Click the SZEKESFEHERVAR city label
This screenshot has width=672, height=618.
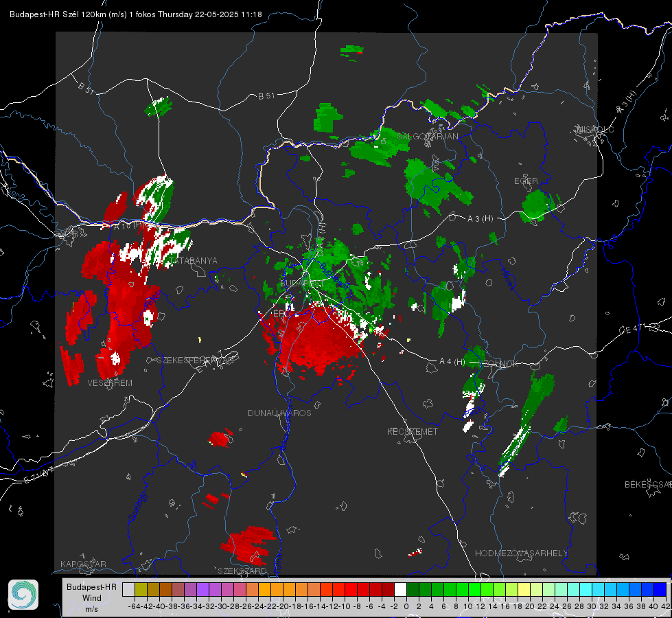pos(195,360)
